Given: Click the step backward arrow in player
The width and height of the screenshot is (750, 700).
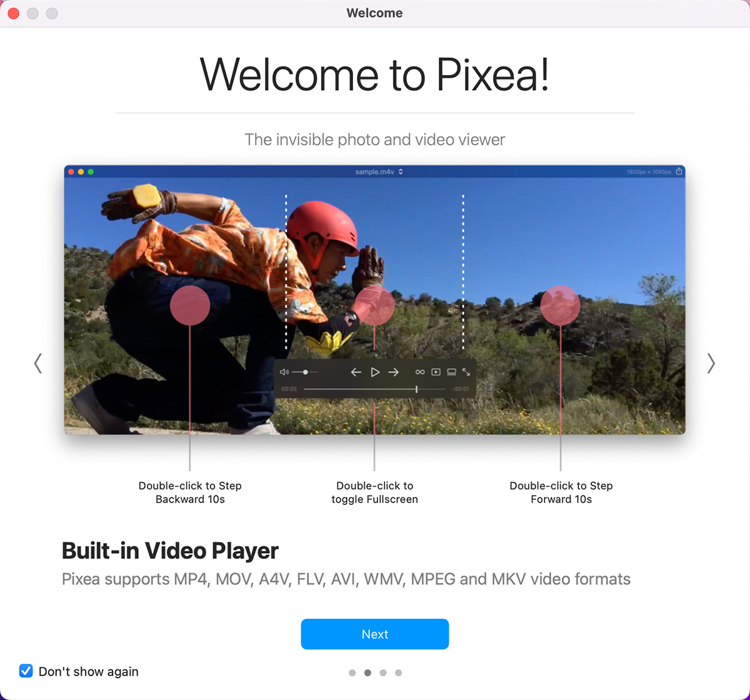Looking at the screenshot, I should coord(356,372).
